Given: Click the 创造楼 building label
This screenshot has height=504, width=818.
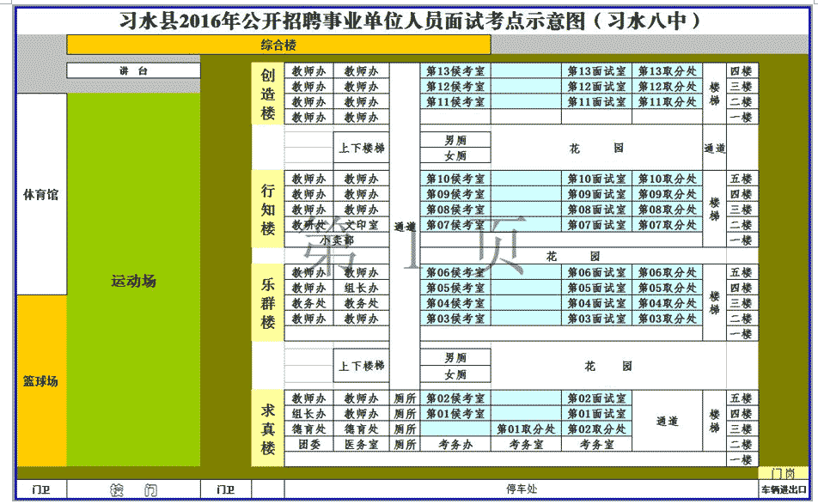Looking at the screenshot, I should (267, 94).
